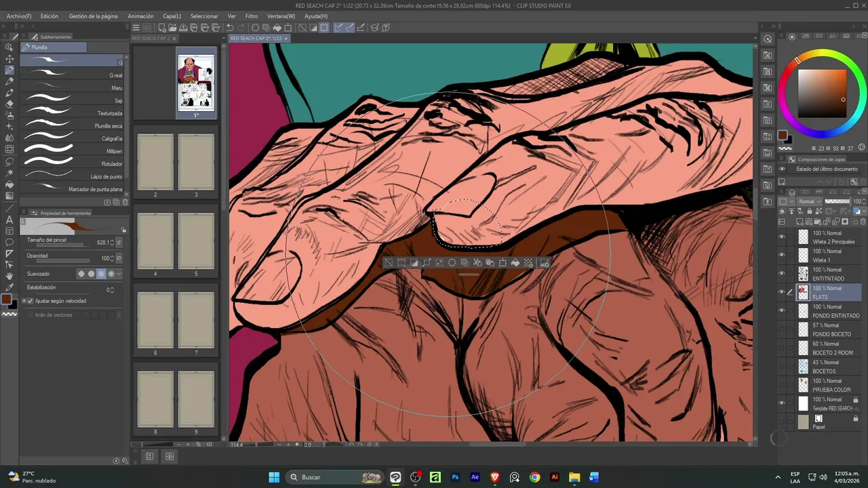Open the Animación menu

[x=140, y=16]
